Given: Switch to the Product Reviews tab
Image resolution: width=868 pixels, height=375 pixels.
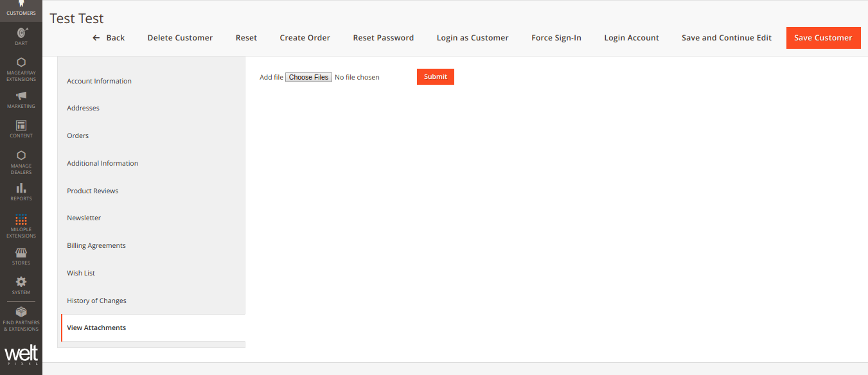Looking at the screenshot, I should coord(93,191).
